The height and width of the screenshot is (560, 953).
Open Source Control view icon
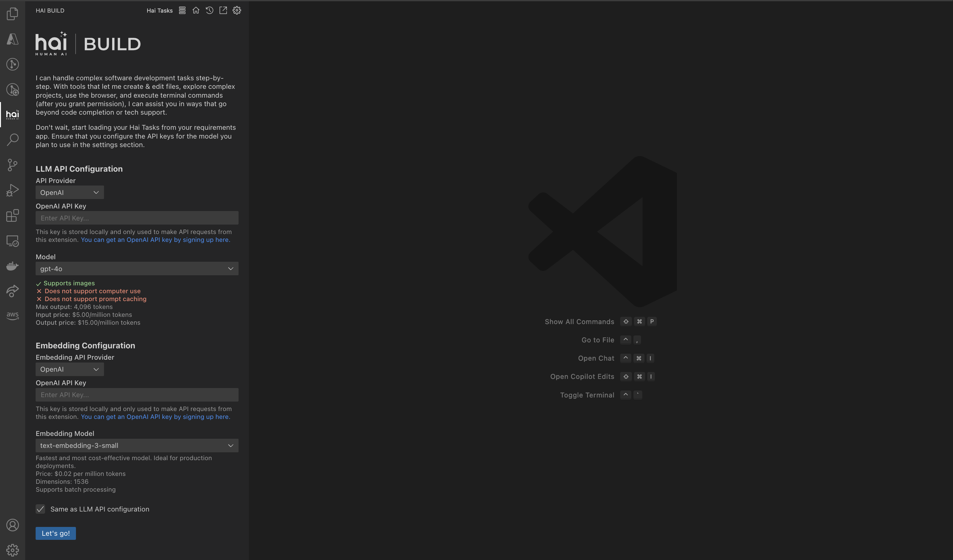click(x=13, y=165)
